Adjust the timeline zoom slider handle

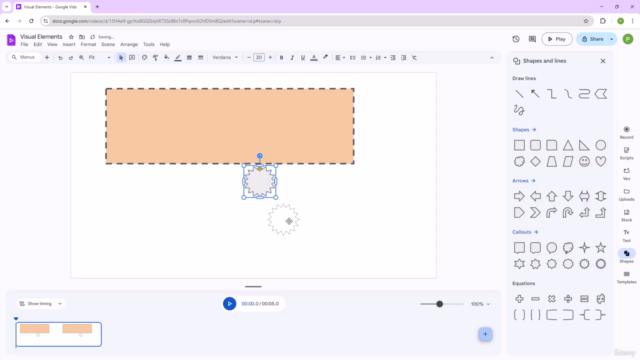(x=440, y=304)
